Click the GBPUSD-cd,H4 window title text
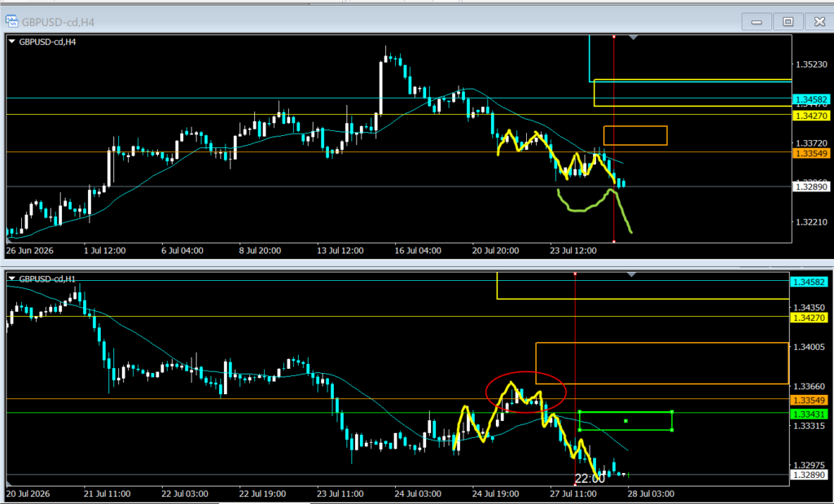Image resolution: width=834 pixels, height=504 pixels. pyautogui.click(x=58, y=22)
